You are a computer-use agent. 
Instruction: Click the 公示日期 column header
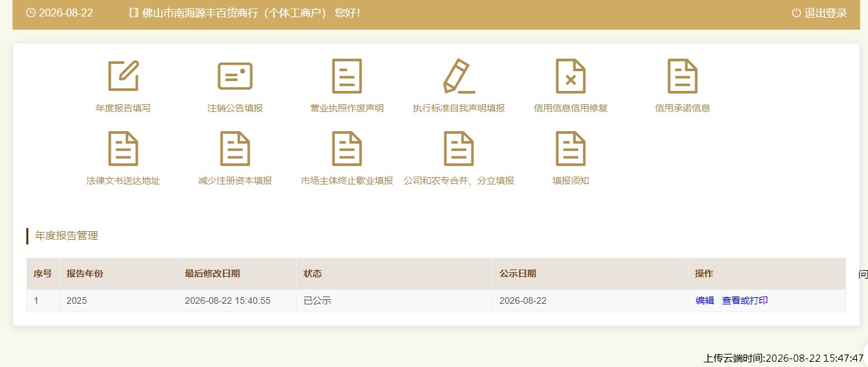(590, 273)
